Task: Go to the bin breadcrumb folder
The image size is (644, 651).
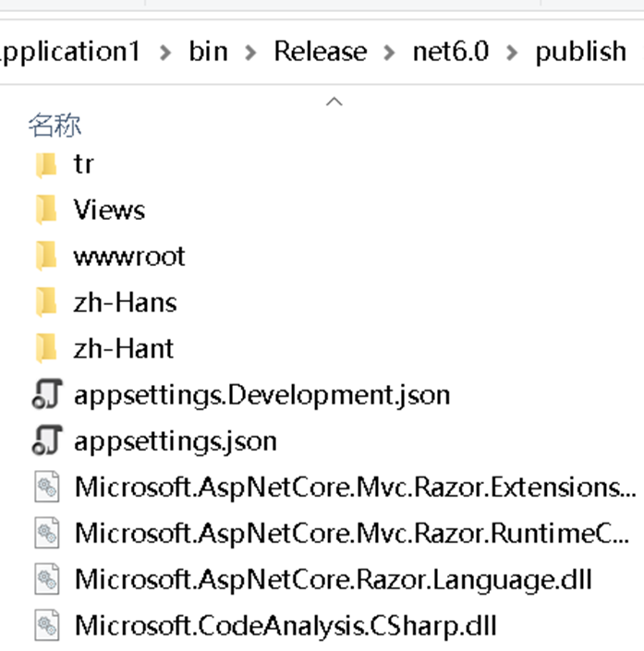Action: click(x=209, y=52)
